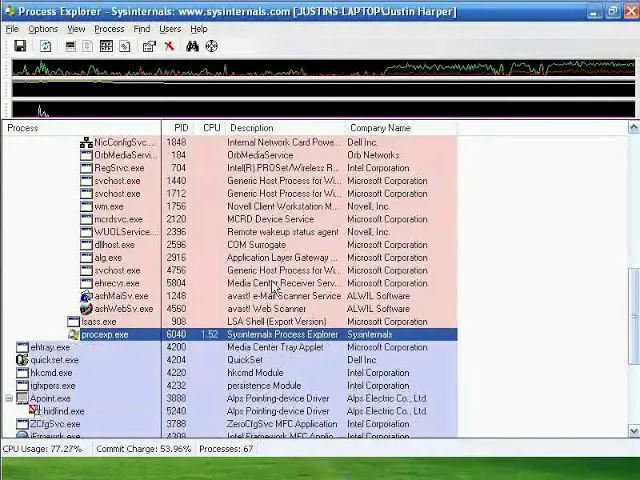
Task: Click the scrollbar down arrow
Action: (x=633, y=431)
